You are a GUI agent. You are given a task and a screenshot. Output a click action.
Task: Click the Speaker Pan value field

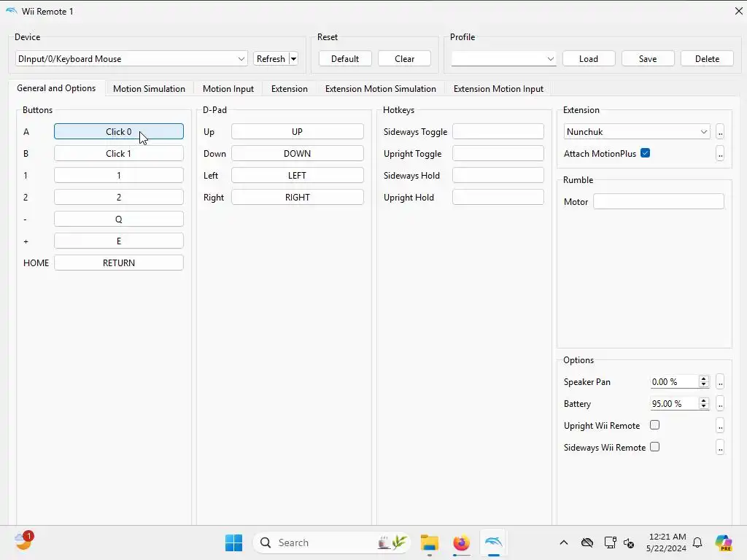[674, 381]
